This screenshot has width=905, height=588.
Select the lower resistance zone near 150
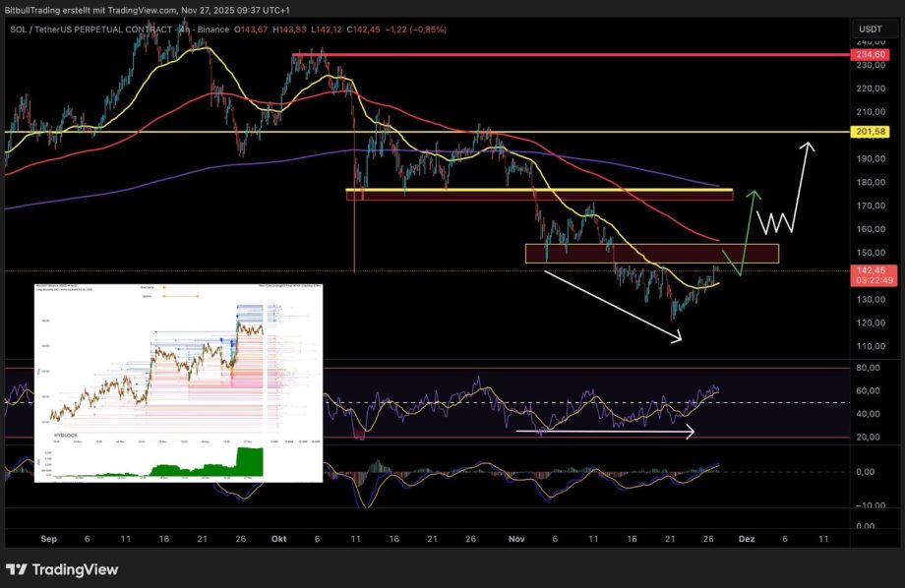651,253
